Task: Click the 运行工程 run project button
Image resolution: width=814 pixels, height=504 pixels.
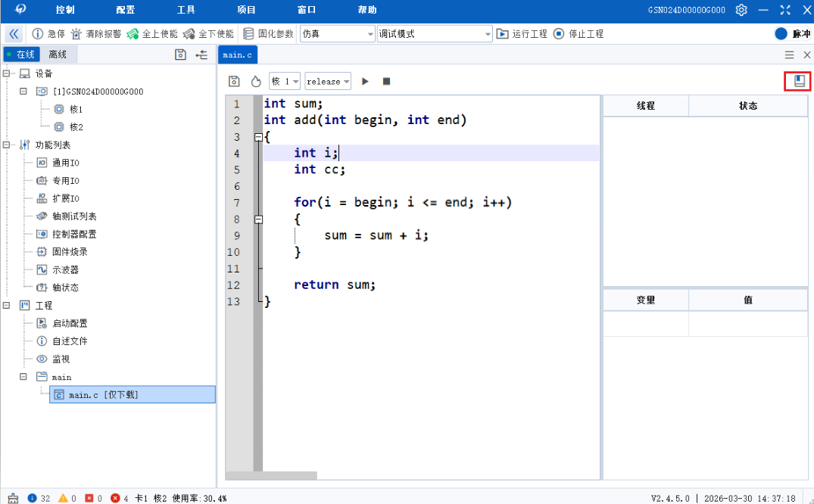Action: pyautogui.click(x=522, y=34)
